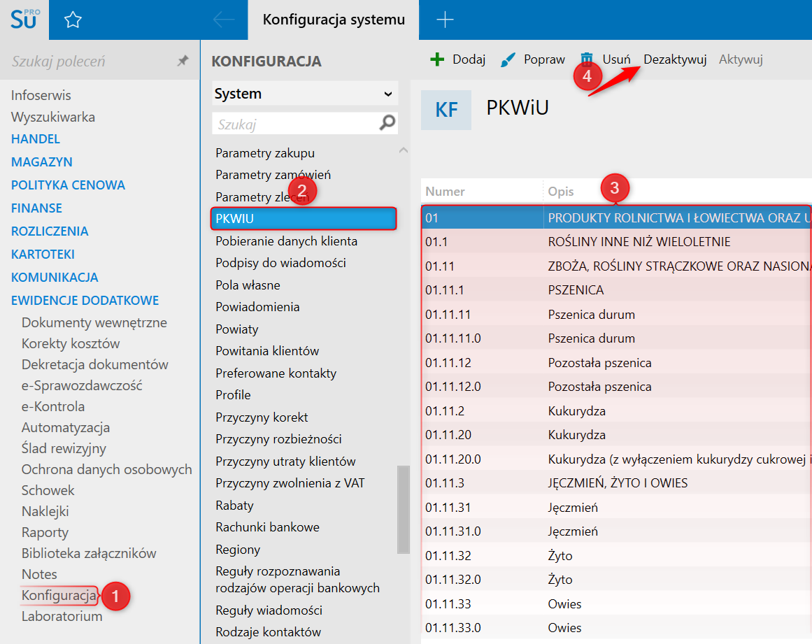Screen dimensions: 812x644
Task: Open Naklejki
Action: 45,511
